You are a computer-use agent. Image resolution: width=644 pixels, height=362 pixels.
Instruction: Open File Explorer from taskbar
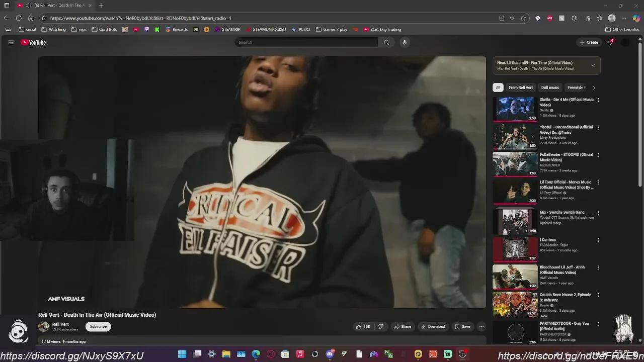point(226,354)
